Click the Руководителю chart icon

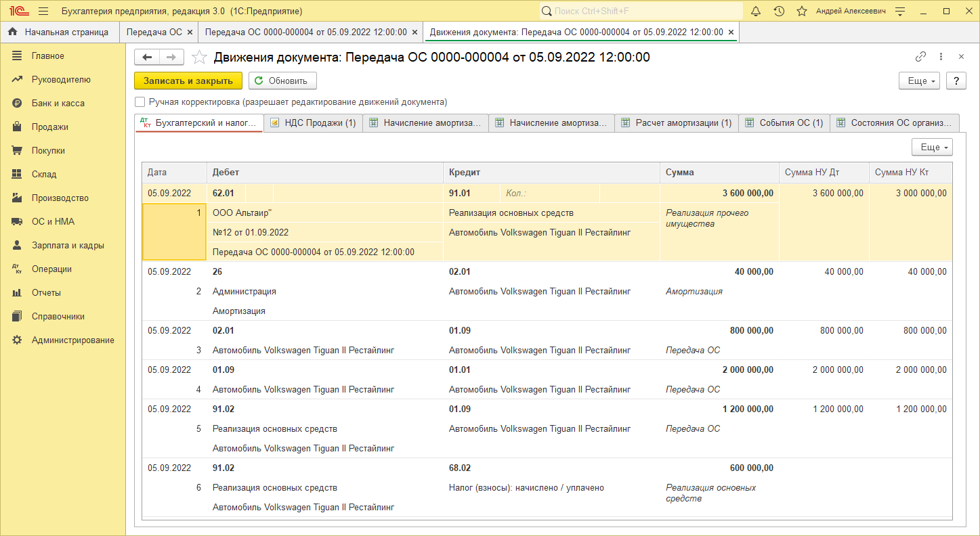click(18, 79)
